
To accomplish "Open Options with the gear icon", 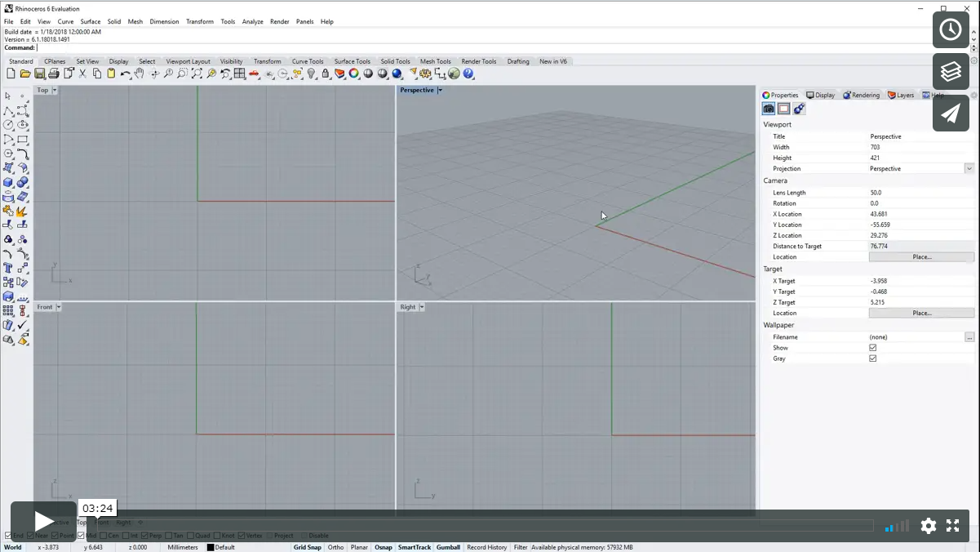I will [426, 73].
